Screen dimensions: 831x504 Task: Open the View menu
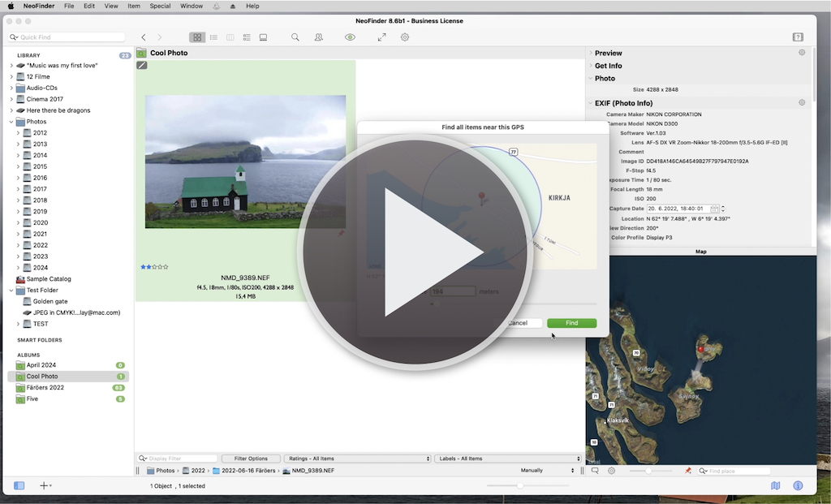pos(111,6)
